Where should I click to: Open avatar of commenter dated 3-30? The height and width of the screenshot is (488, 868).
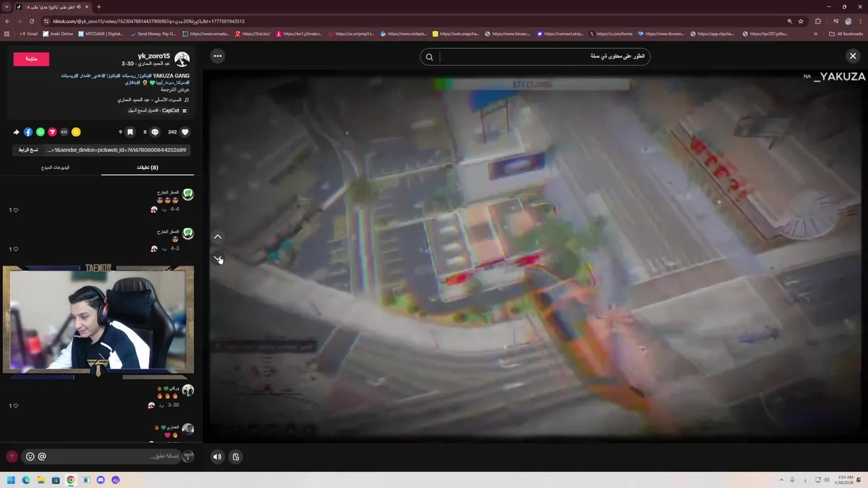(188, 390)
